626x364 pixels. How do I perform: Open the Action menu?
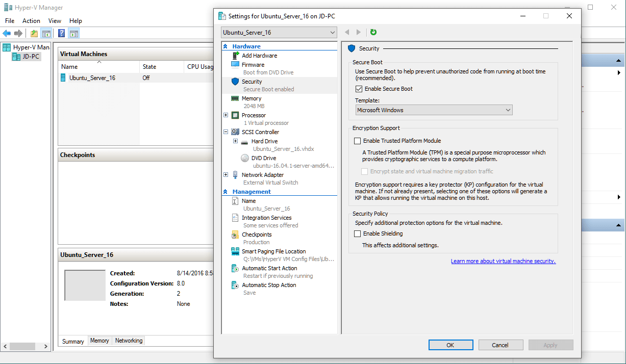[31, 21]
